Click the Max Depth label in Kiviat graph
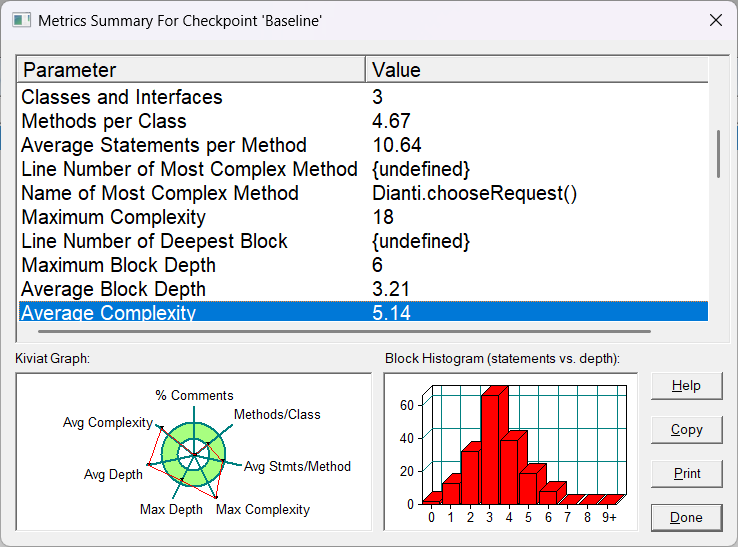 (x=171, y=509)
